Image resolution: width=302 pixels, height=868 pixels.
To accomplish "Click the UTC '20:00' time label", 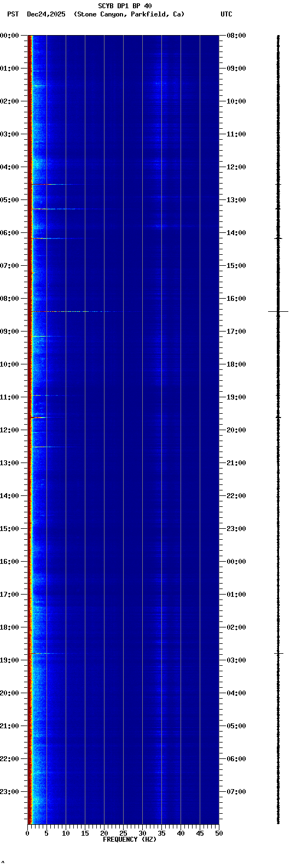I will (x=236, y=430).
